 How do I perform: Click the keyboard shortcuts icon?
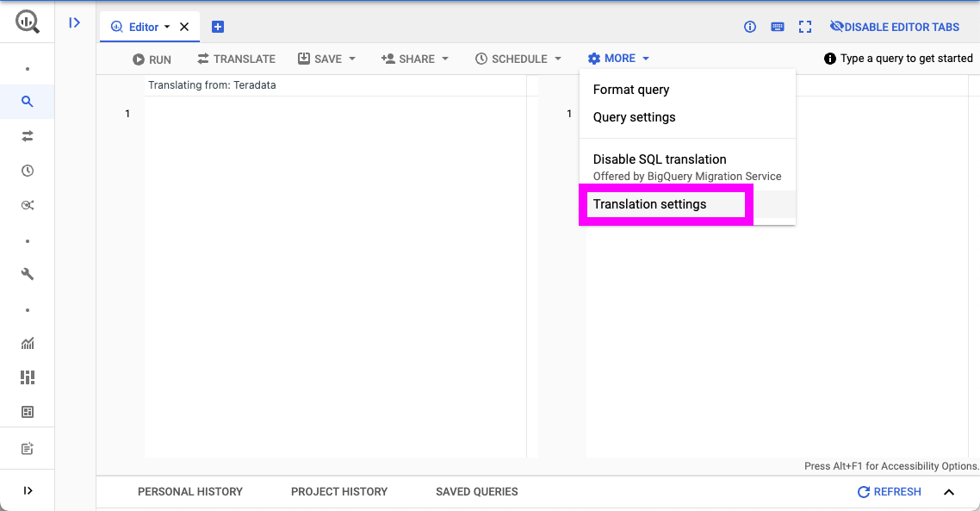(x=777, y=27)
